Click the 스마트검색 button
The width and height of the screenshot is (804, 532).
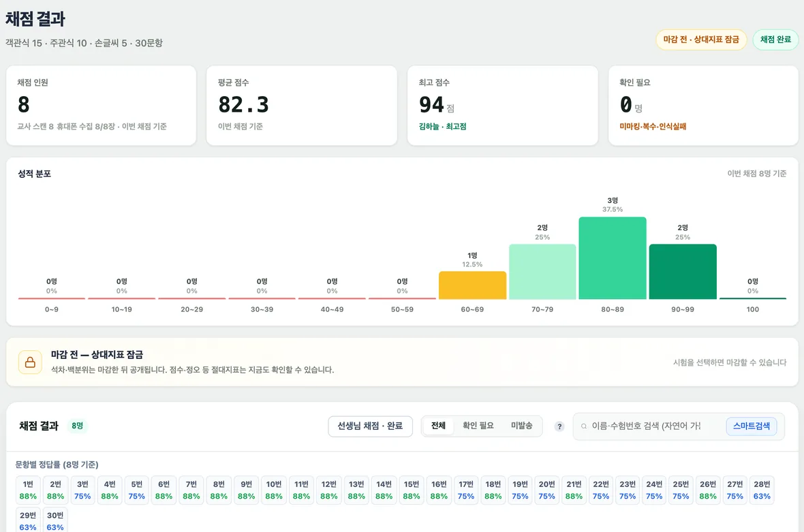(751, 426)
